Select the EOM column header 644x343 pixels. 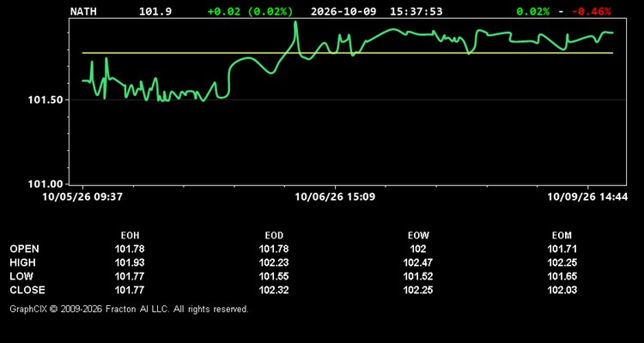pos(562,236)
